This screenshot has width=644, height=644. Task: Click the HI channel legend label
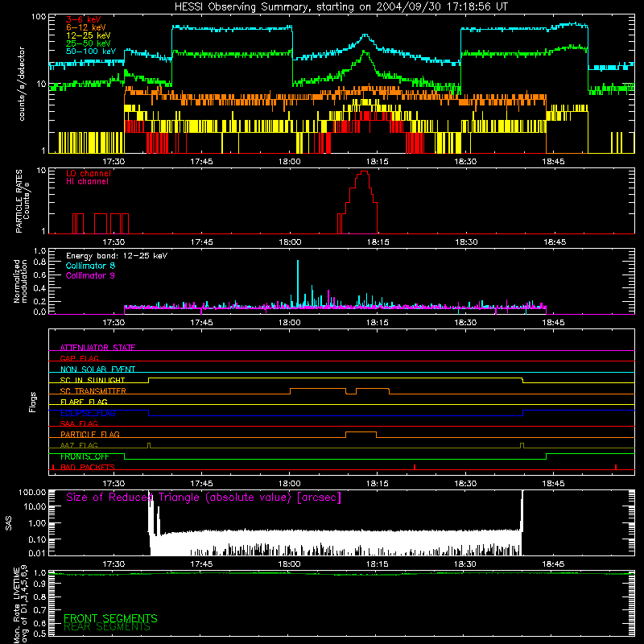tap(87, 182)
